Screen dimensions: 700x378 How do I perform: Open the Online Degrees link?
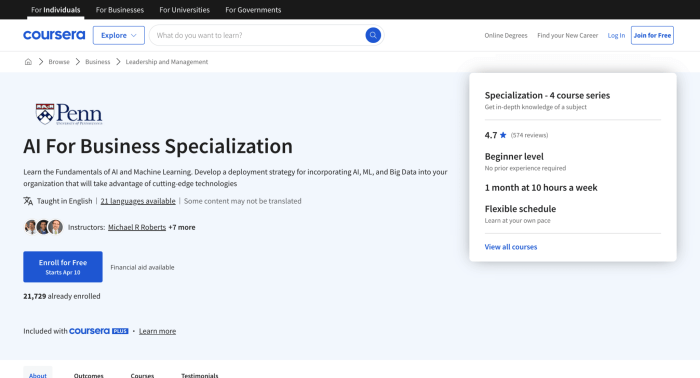[506, 35]
